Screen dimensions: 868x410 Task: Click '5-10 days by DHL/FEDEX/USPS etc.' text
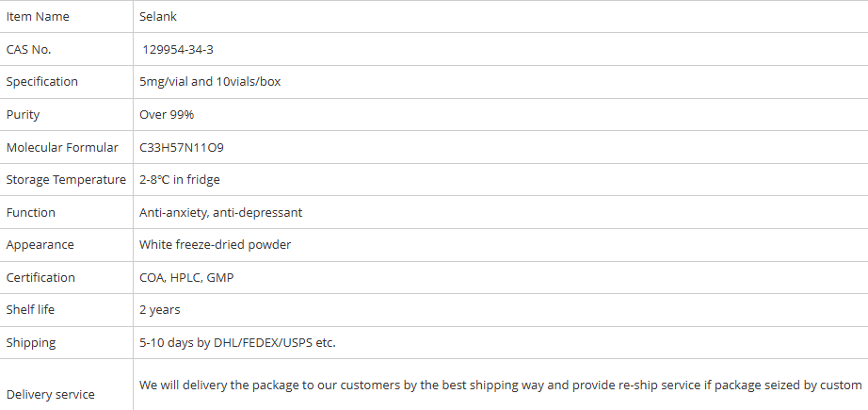pos(237,343)
